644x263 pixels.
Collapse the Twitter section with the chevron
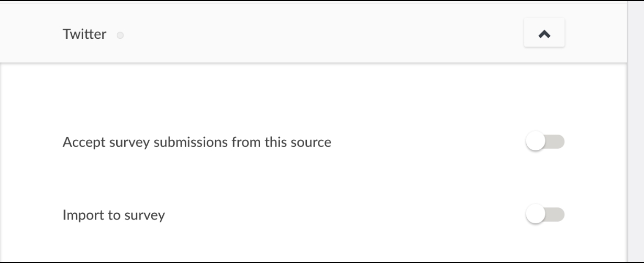point(544,35)
